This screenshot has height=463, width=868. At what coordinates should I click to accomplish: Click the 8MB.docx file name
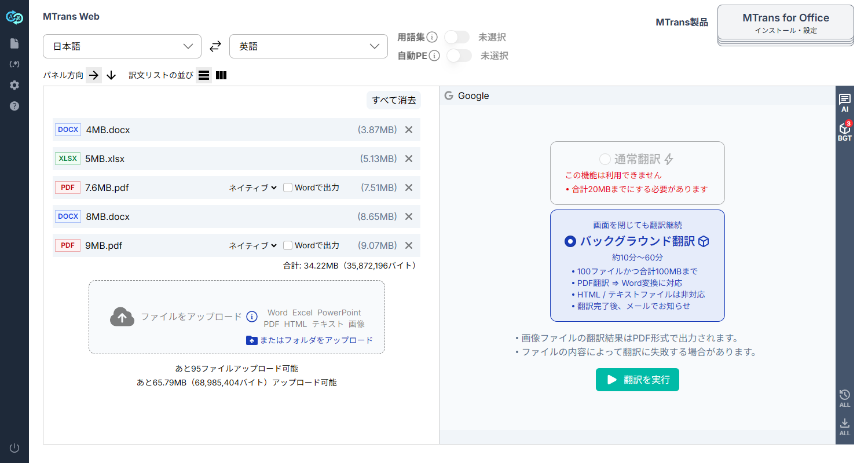pos(108,216)
